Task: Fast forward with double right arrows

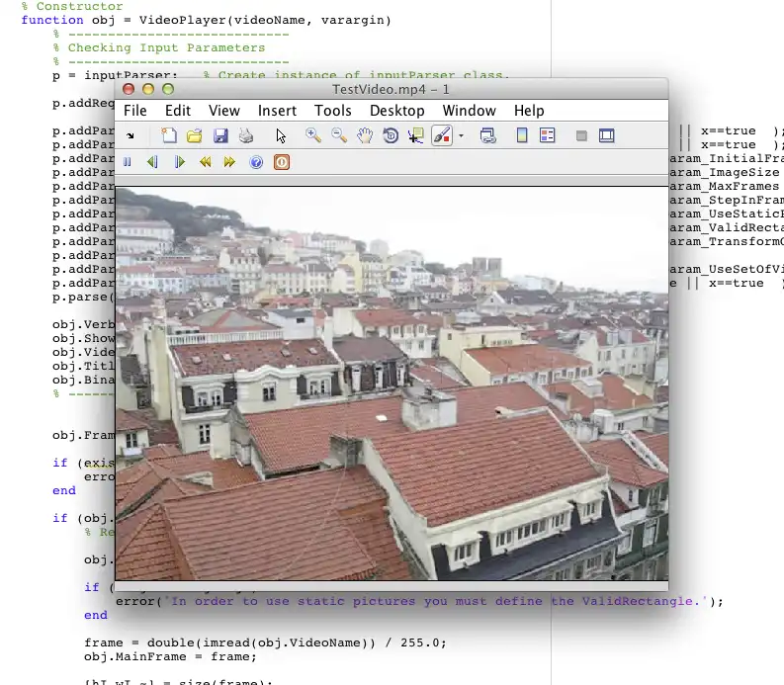Action: (229, 162)
